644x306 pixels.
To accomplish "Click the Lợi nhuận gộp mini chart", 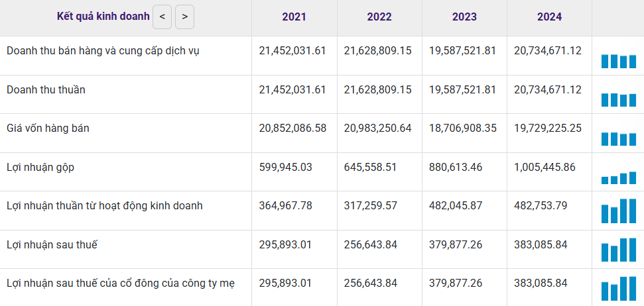I will pyautogui.click(x=618, y=178).
